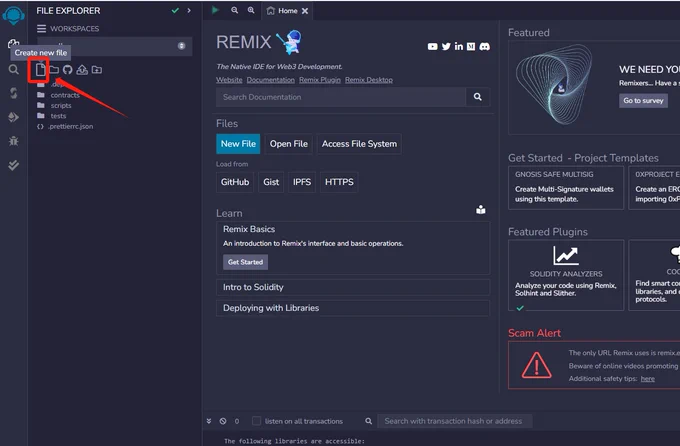Screen dimensions: 680x446
Task: Open .prettierrc.json file
Action: [x=65, y=126]
